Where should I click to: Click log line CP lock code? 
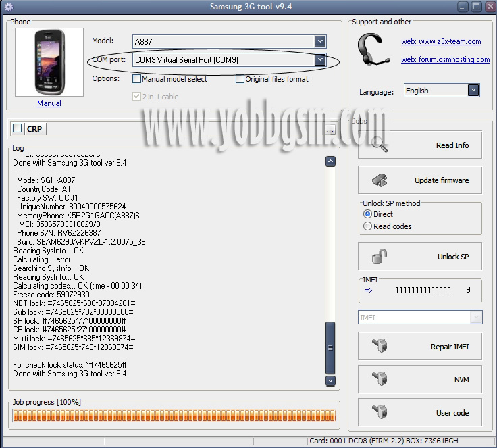pos(70,330)
